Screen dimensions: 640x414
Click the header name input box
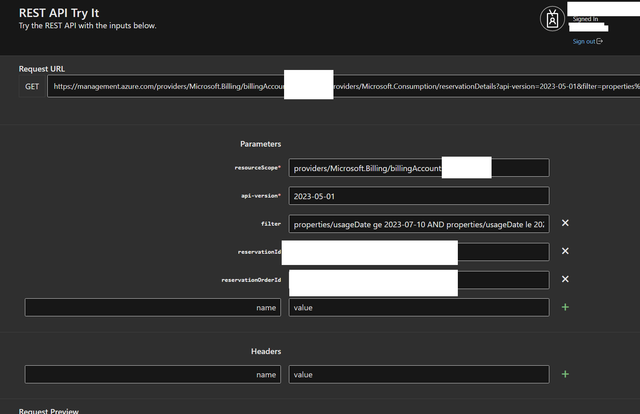153,374
